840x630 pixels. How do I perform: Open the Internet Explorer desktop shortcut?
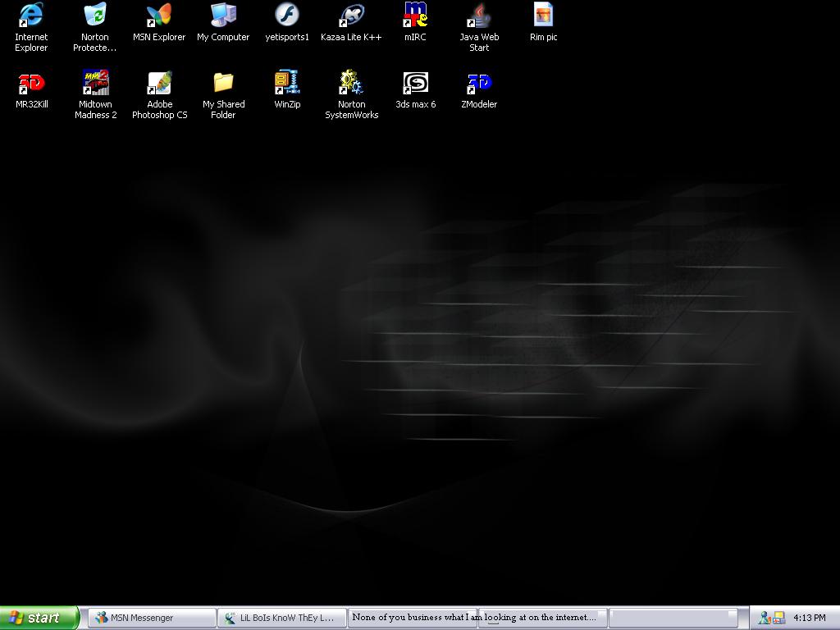click(31, 16)
